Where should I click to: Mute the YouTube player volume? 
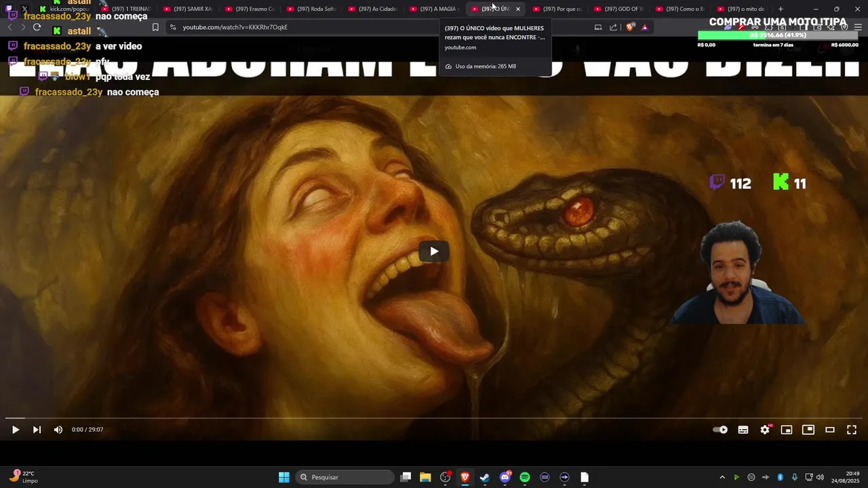(x=58, y=430)
